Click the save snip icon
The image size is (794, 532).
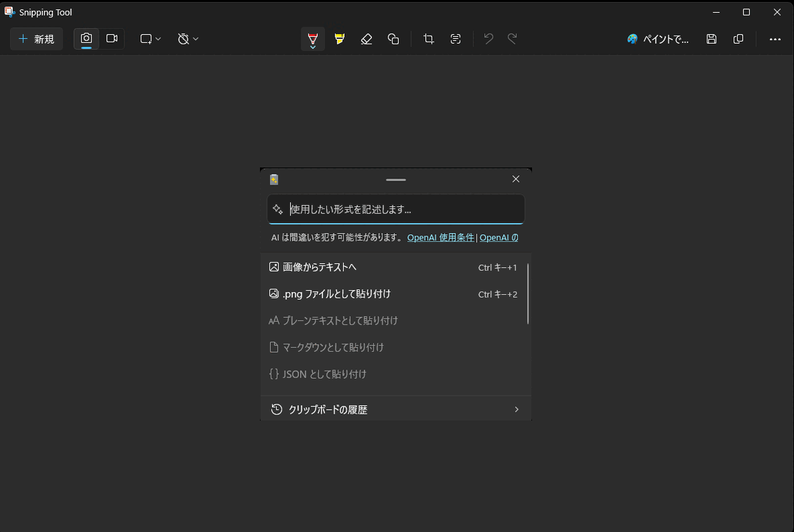click(x=711, y=38)
